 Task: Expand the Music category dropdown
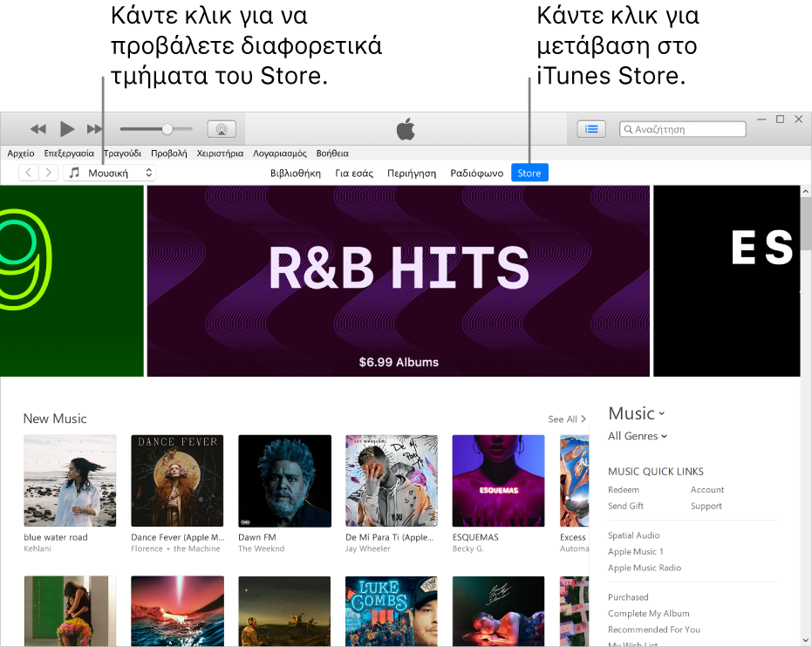(x=637, y=413)
